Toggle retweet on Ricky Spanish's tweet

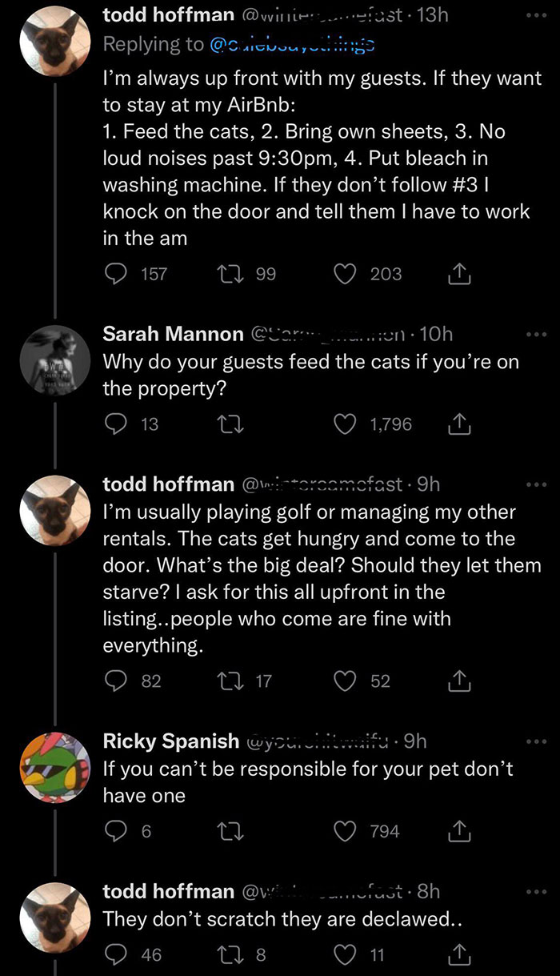[x=230, y=831]
